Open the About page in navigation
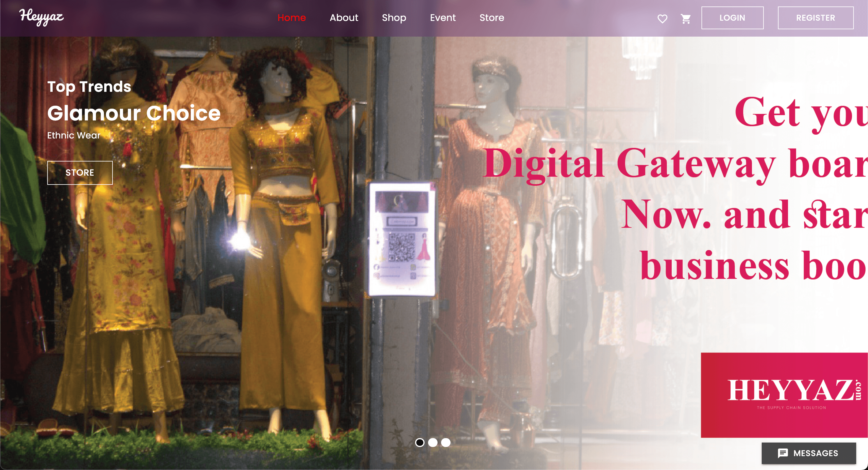 click(x=344, y=17)
